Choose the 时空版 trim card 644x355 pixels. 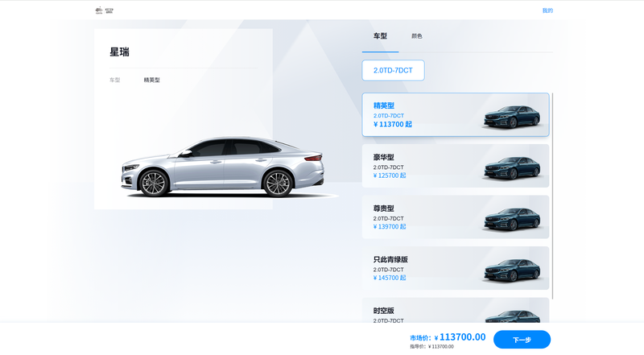456,310
